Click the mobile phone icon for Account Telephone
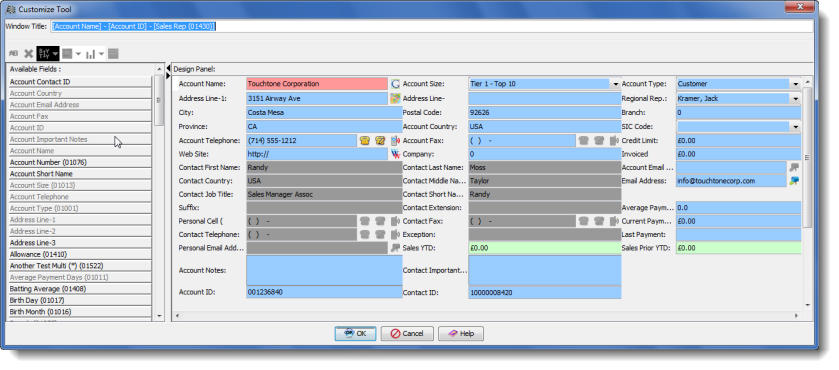The width and height of the screenshot is (839, 370). tap(395, 141)
